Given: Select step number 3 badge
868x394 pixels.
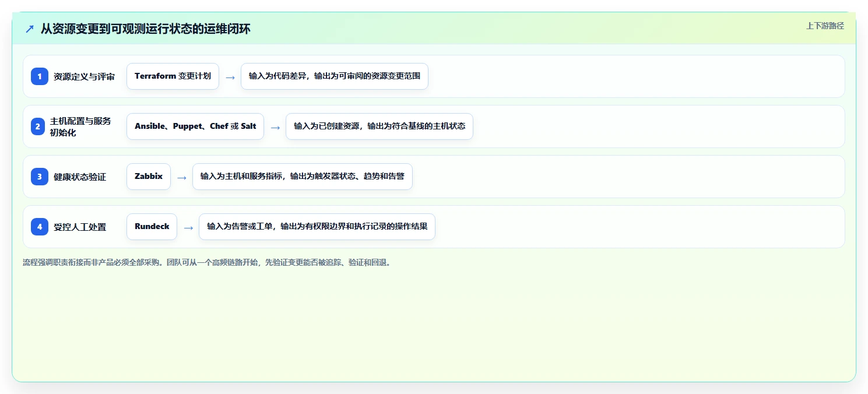Looking at the screenshot, I should [40, 177].
